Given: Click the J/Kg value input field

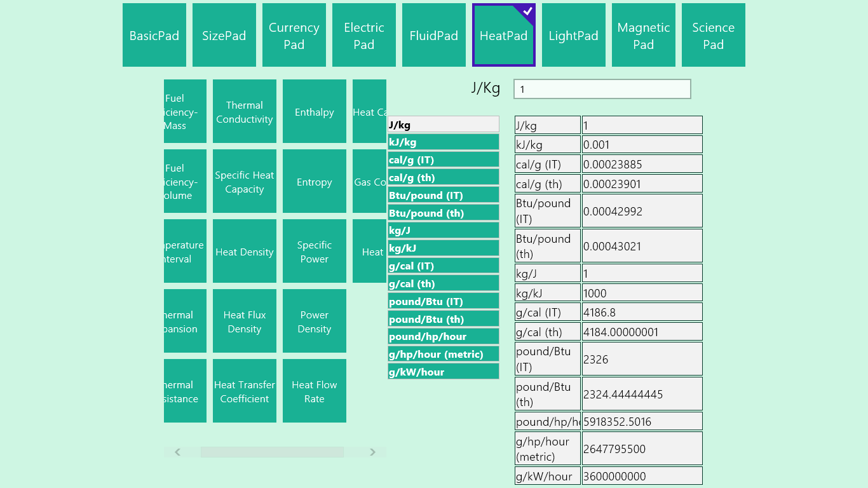Looking at the screenshot, I should pos(602,89).
